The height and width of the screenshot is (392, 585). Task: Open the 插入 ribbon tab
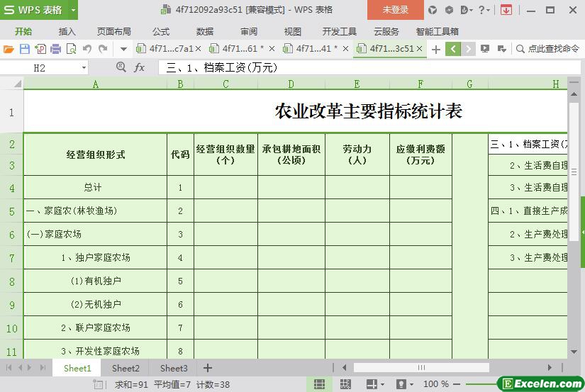[67, 31]
